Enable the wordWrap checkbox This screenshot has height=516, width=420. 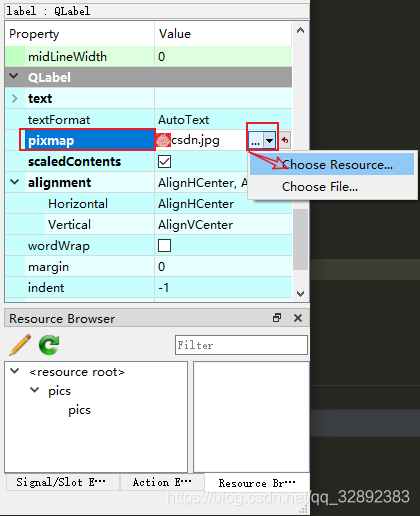click(164, 246)
